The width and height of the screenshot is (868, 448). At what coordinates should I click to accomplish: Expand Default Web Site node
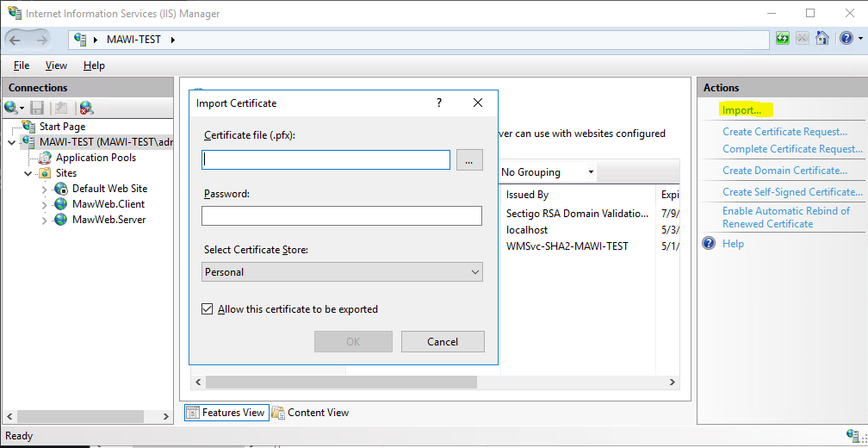pyautogui.click(x=45, y=189)
